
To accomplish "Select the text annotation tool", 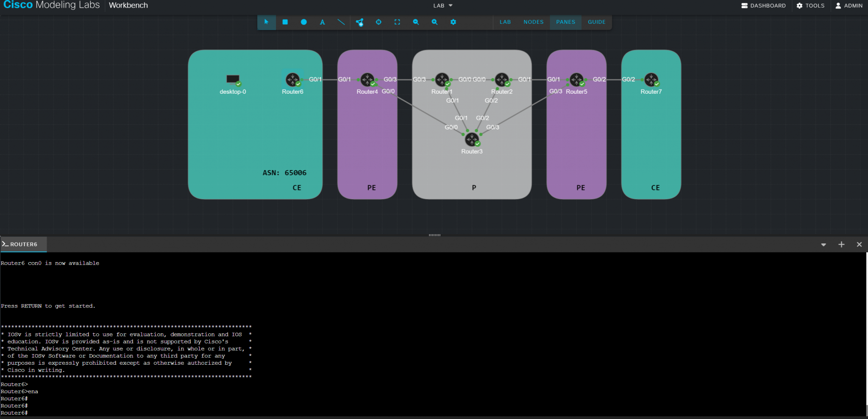I will click(x=323, y=22).
